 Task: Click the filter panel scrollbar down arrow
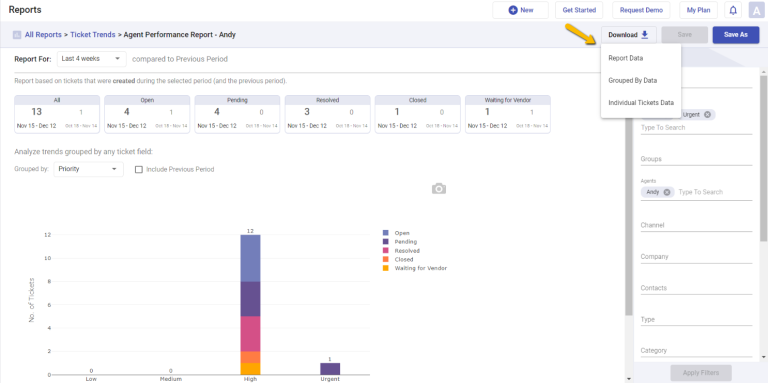click(x=764, y=357)
